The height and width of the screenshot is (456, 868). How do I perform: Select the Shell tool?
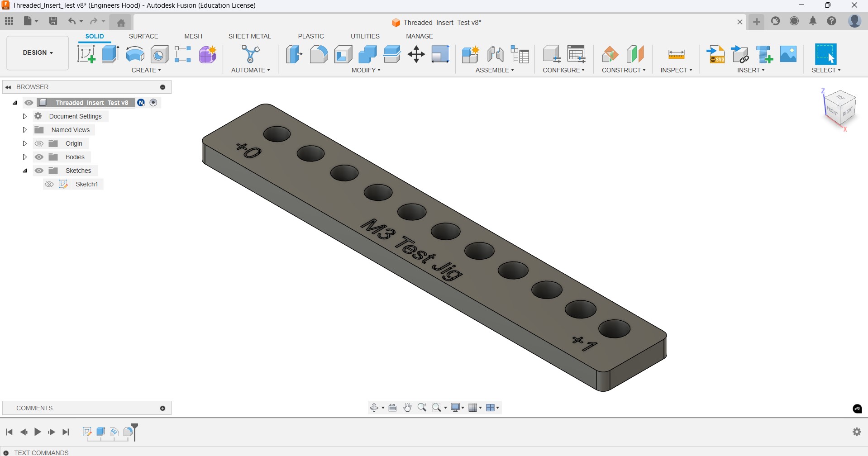[343, 54]
